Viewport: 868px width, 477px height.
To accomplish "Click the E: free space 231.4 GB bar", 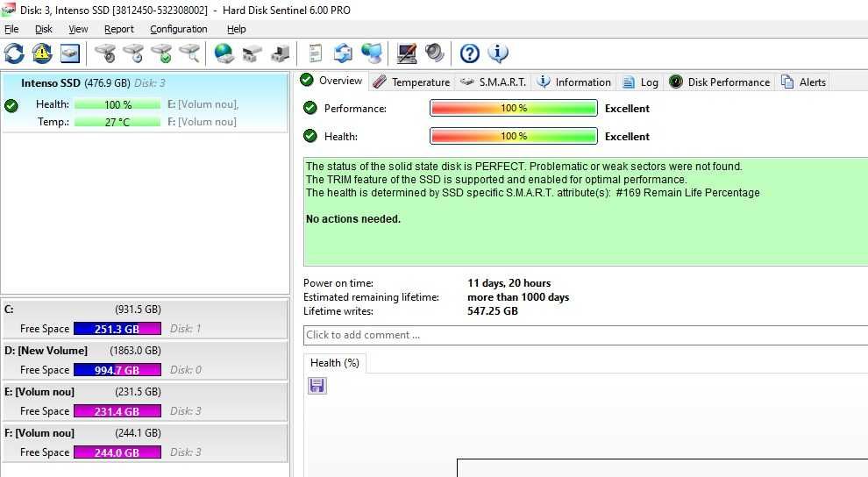I will pos(117,411).
